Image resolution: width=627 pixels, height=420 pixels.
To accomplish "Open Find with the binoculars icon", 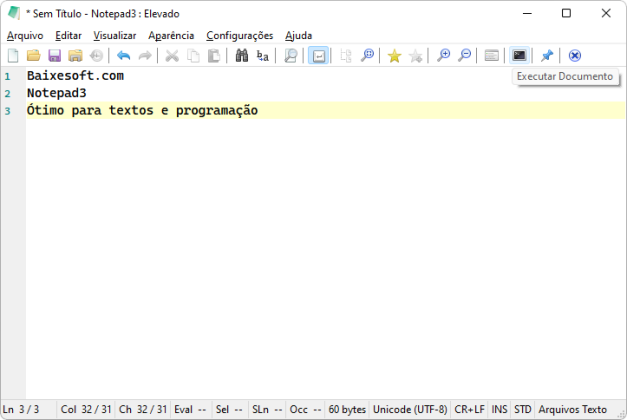I will click(x=242, y=56).
